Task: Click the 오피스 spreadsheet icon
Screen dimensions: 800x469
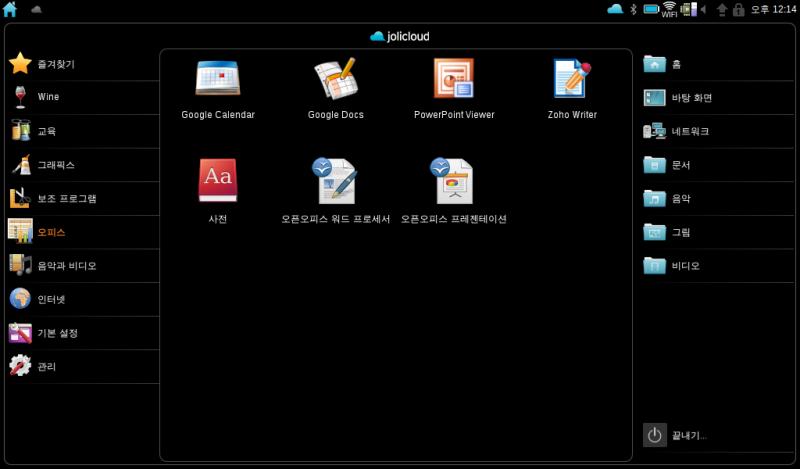Action: point(20,231)
